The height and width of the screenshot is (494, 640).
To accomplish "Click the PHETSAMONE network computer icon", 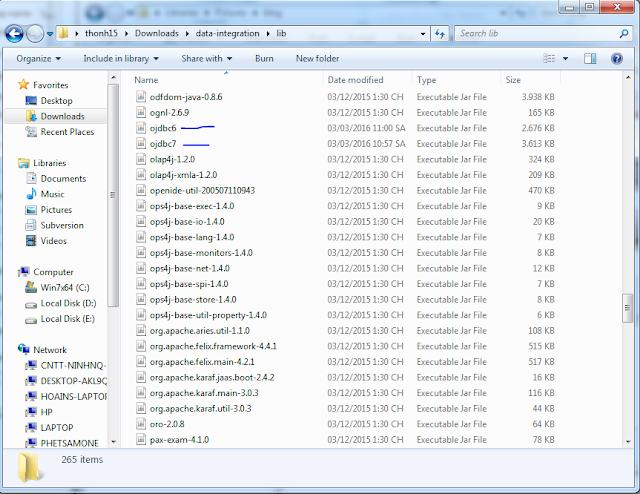I will coord(31,443).
